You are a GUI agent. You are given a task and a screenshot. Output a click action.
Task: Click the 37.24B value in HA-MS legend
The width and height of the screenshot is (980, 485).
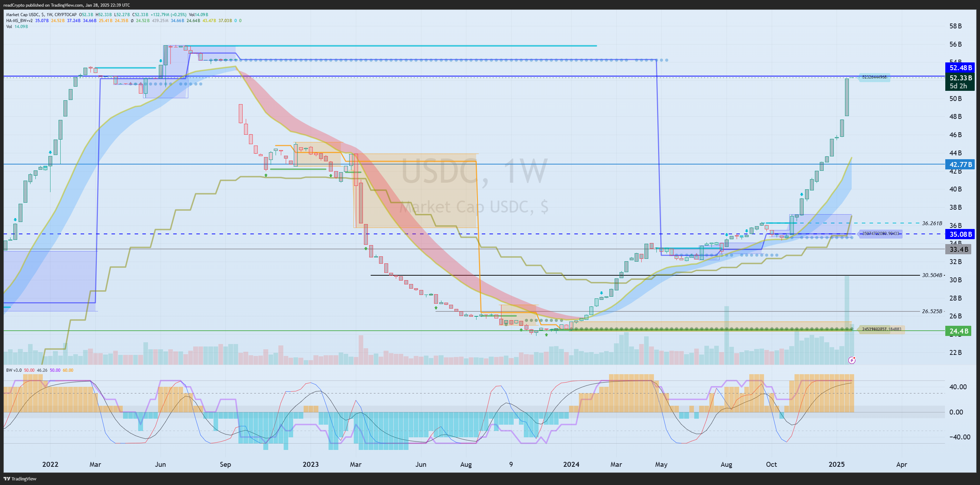click(74, 21)
